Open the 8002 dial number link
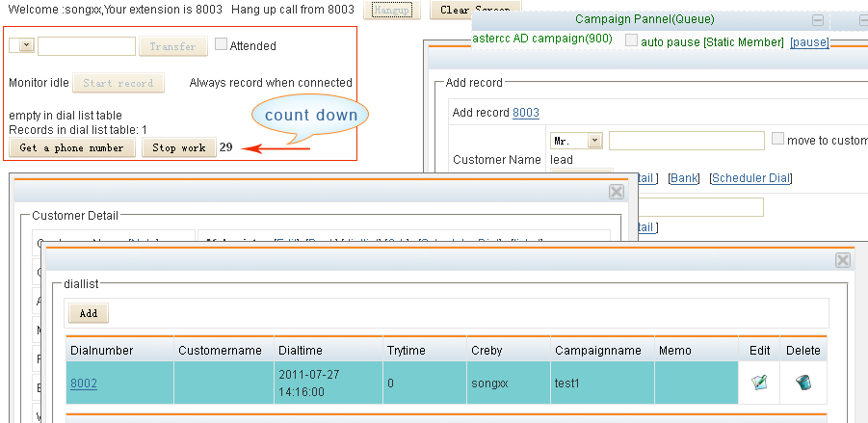Viewport: 868px width, 423px height. (84, 383)
